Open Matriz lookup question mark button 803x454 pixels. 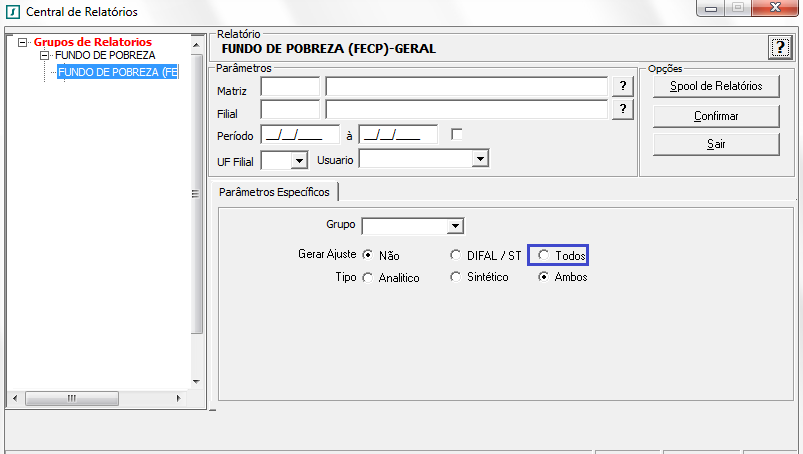point(623,86)
